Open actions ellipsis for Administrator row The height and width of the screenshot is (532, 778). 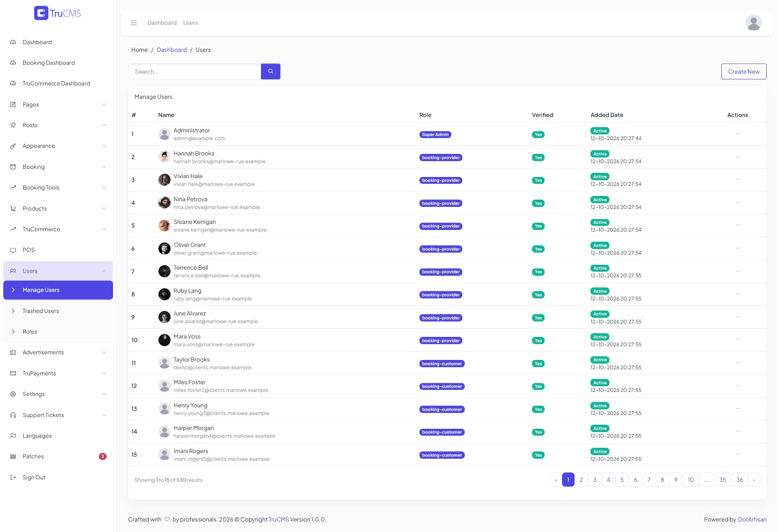point(738,134)
